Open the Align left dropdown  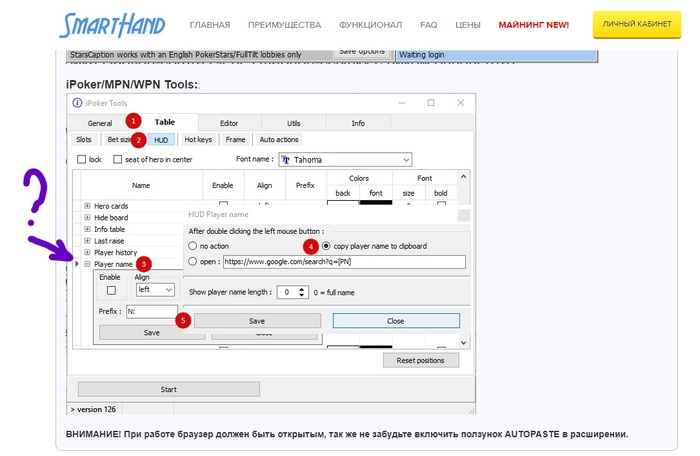pyautogui.click(x=155, y=289)
